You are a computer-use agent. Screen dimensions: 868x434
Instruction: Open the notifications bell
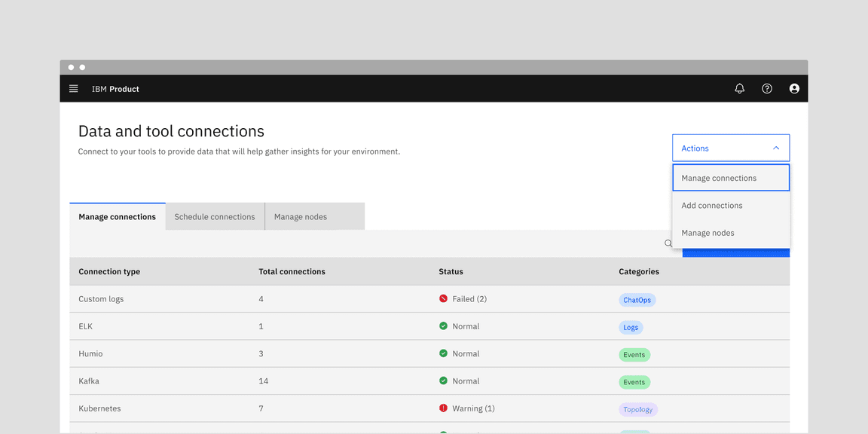coord(739,88)
